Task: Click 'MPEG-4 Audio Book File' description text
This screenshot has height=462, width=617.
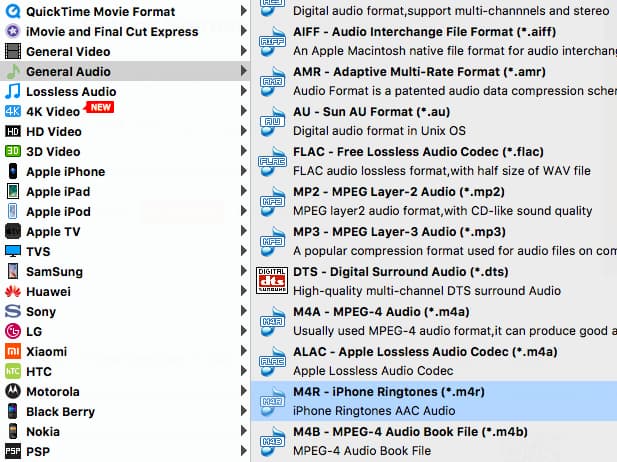Action: pyautogui.click(x=362, y=450)
